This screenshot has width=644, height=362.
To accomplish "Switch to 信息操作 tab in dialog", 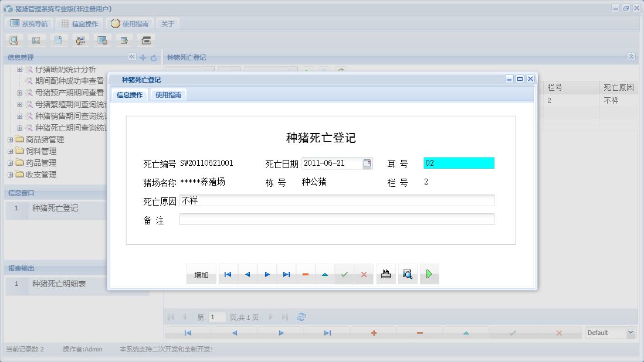I will pyautogui.click(x=130, y=95).
